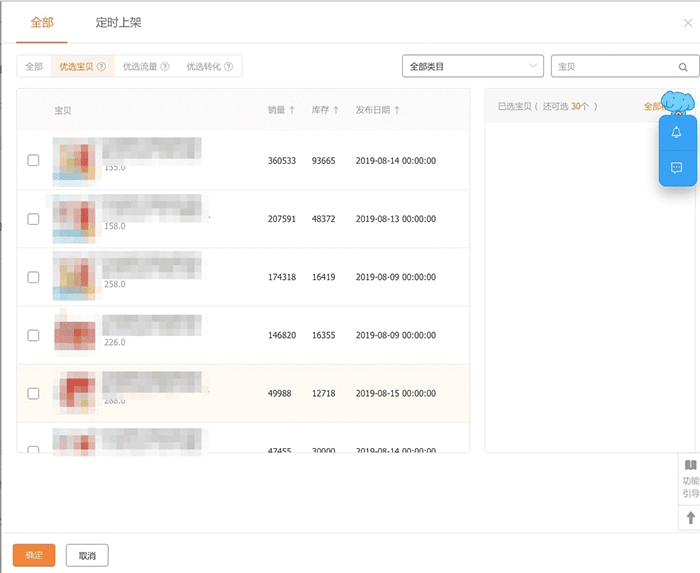Click the first product thumbnail image
This screenshot has width=700, height=573.
pos(76,160)
